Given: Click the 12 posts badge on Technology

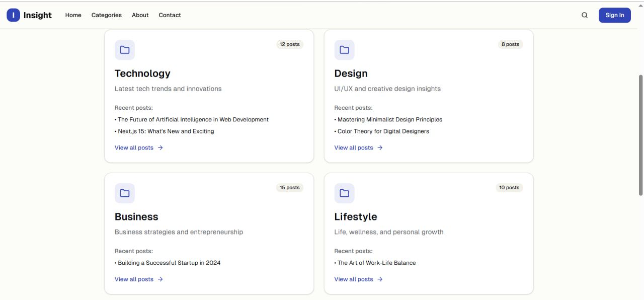Looking at the screenshot, I should click(290, 44).
